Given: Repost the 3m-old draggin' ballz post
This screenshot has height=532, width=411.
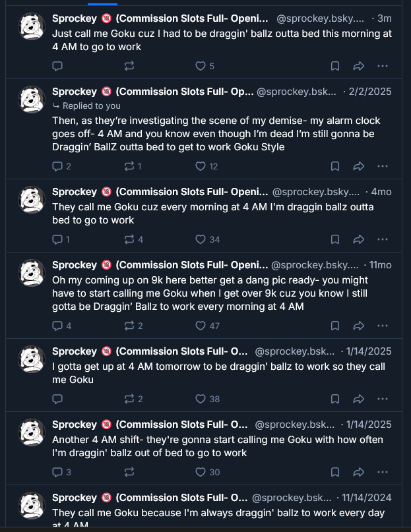Looking at the screenshot, I should pos(129,66).
